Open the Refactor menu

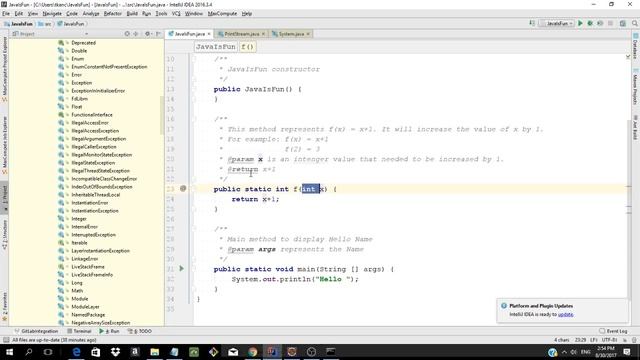click(113, 13)
